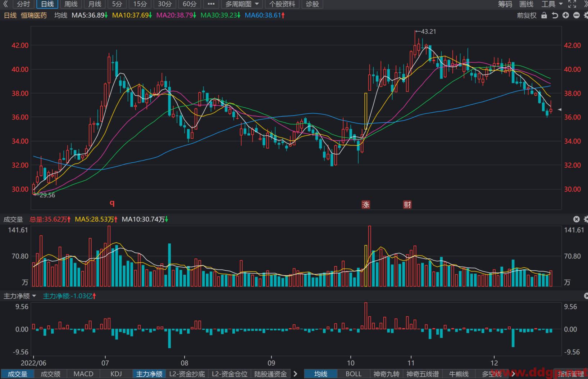Click the undo arrow icon beside the lock

pyautogui.click(x=555, y=15)
